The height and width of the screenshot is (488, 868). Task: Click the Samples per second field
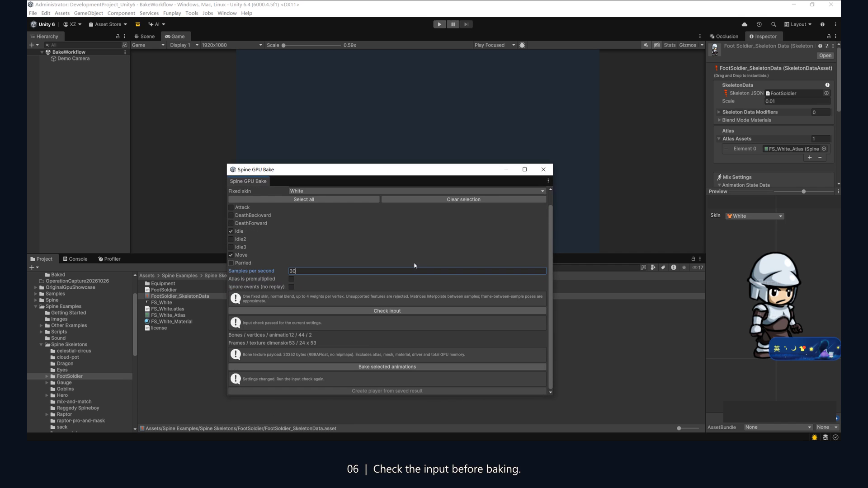point(417,271)
